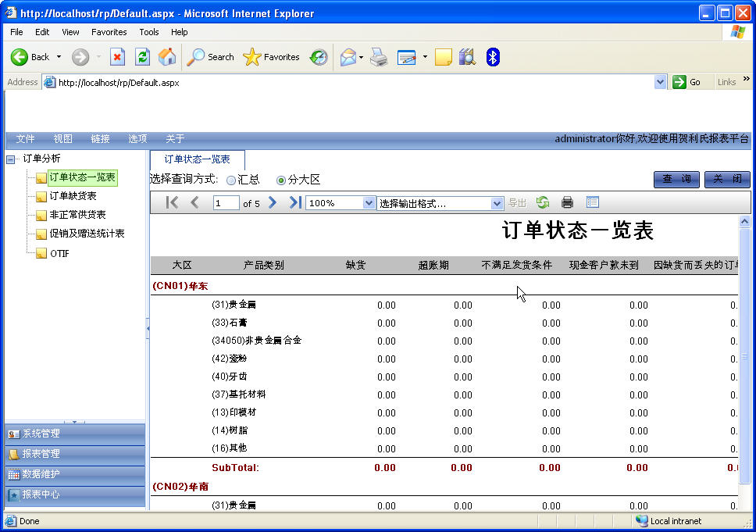Open 促销及赠送统计表 report in tree
Image resolution: width=756 pixels, height=532 pixels.
[87, 234]
